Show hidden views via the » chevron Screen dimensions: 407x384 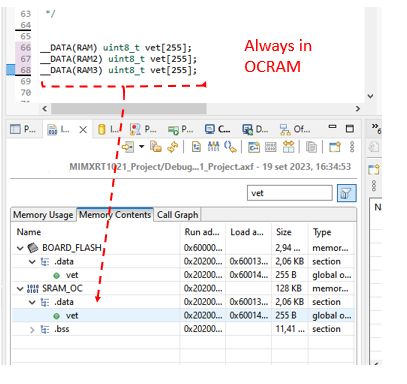point(376,128)
